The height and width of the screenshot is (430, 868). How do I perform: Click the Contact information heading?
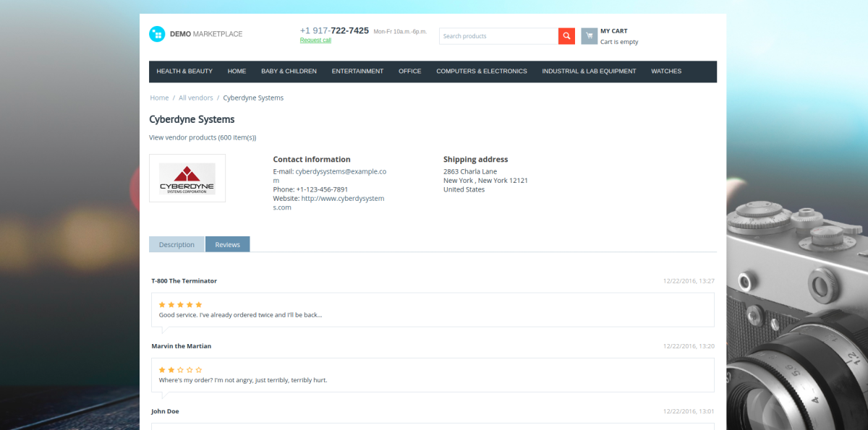pos(312,159)
